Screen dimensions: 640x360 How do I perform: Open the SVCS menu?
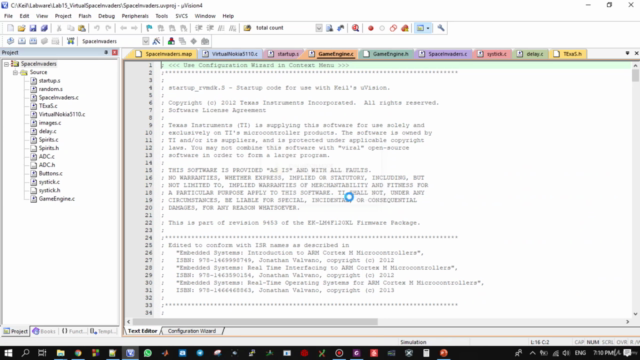182,16
